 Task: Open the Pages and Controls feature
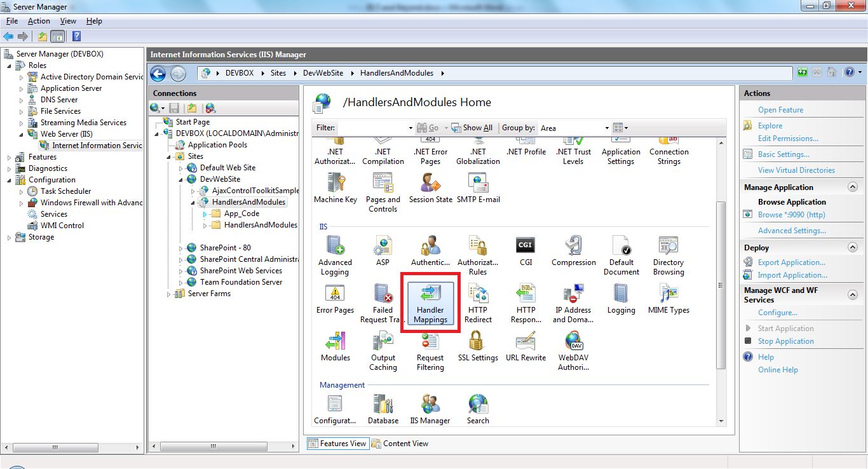[383, 193]
